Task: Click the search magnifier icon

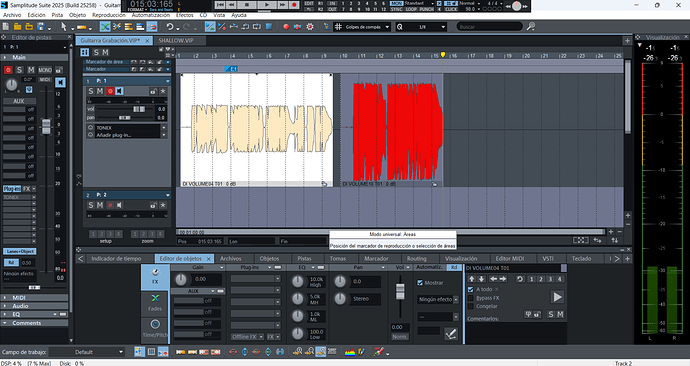Action: tap(531, 27)
